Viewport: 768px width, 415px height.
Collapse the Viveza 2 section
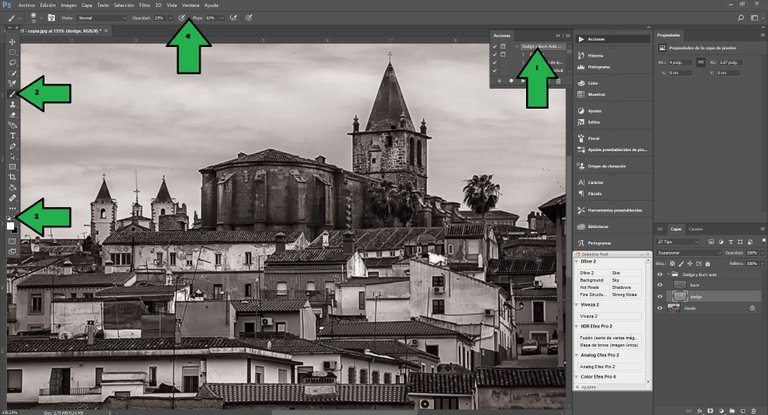(577, 305)
